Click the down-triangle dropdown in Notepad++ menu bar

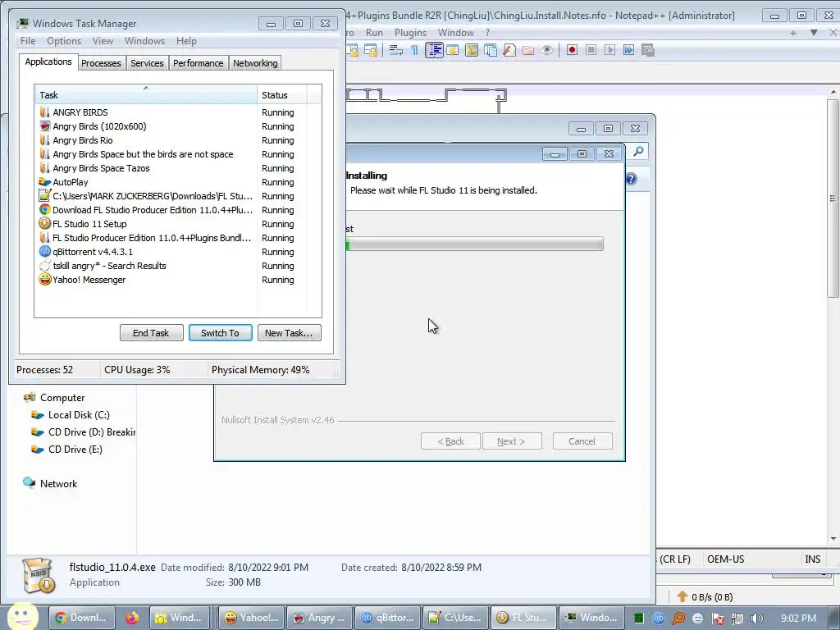814,33
